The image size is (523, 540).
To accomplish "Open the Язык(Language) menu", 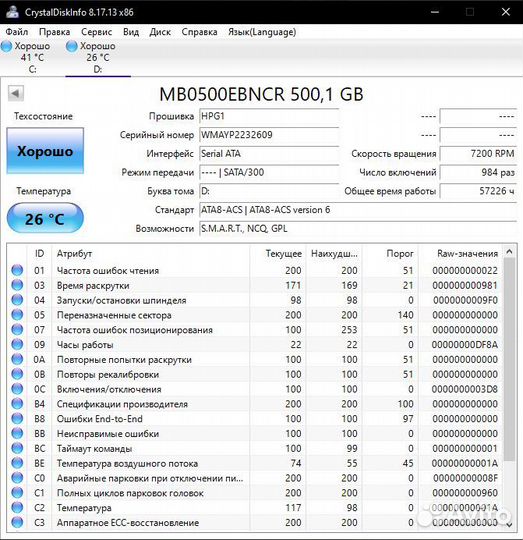I will [262, 32].
